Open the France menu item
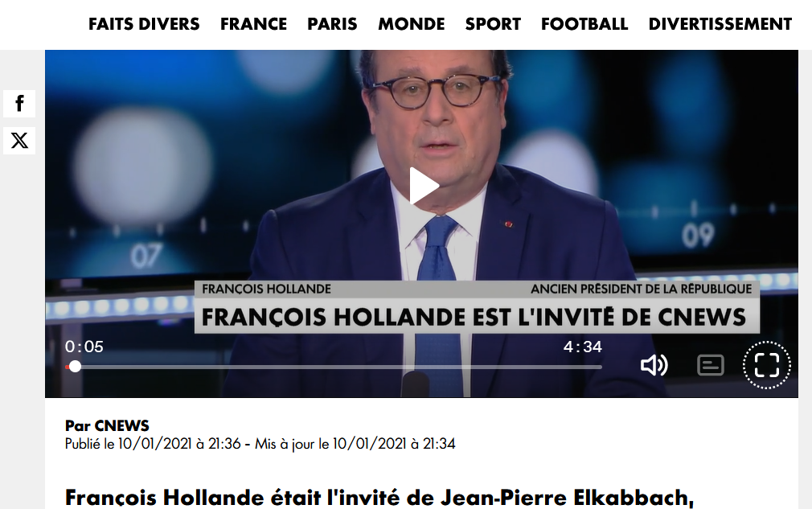Screen dimensions: 812x509 tap(253, 24)
